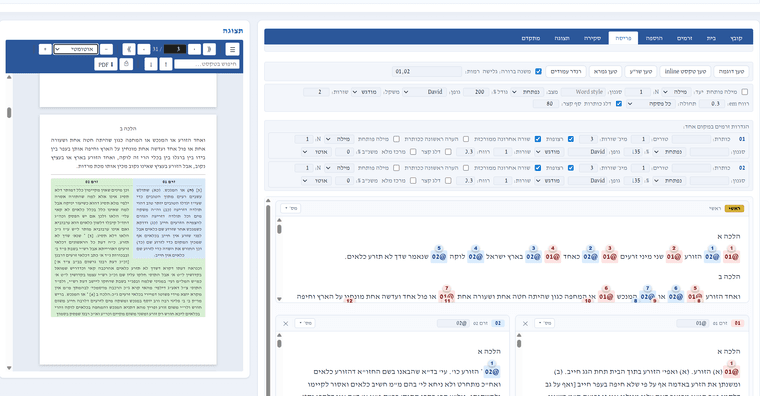Toggle the משנה ברורה checkbox
This screenshot has width=760, height=396.
coord(538,71)
